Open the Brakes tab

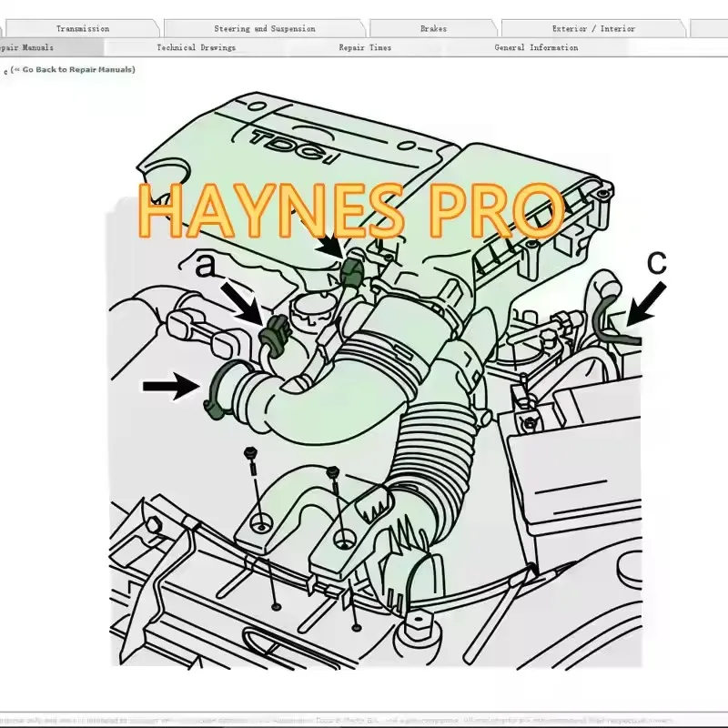[x=433, y=28]
